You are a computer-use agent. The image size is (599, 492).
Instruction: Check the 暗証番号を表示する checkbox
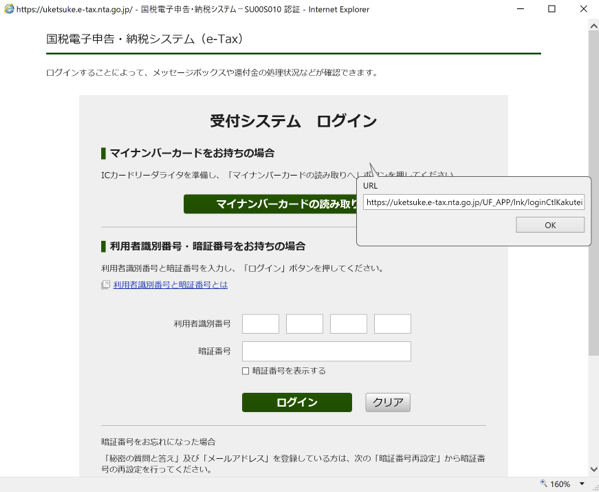245,371
